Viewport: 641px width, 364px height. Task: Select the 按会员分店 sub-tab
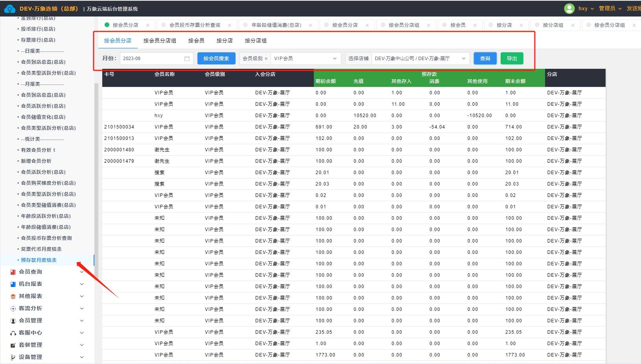[x=118, y=40]
